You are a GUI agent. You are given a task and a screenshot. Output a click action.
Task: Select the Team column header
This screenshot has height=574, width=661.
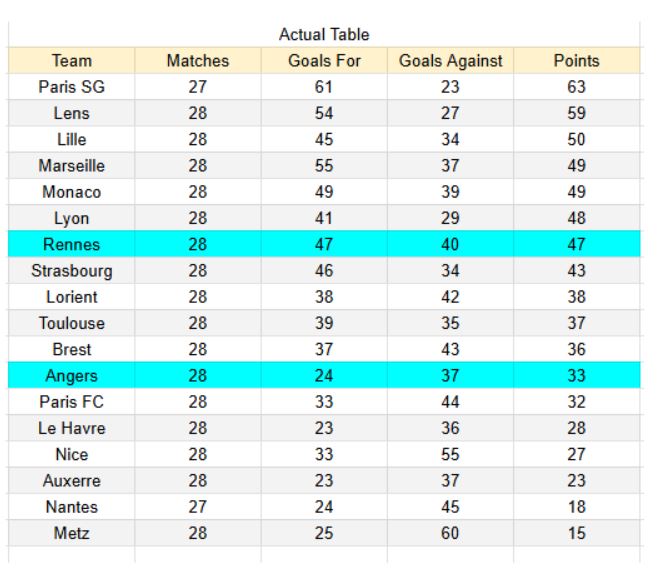(x=71, y=61)
